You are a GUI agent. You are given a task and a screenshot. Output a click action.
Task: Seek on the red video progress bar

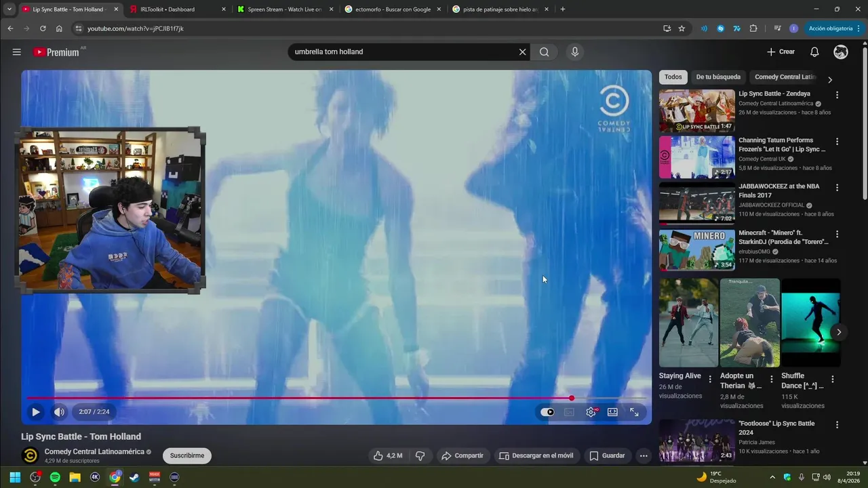(x=336, y=399)
